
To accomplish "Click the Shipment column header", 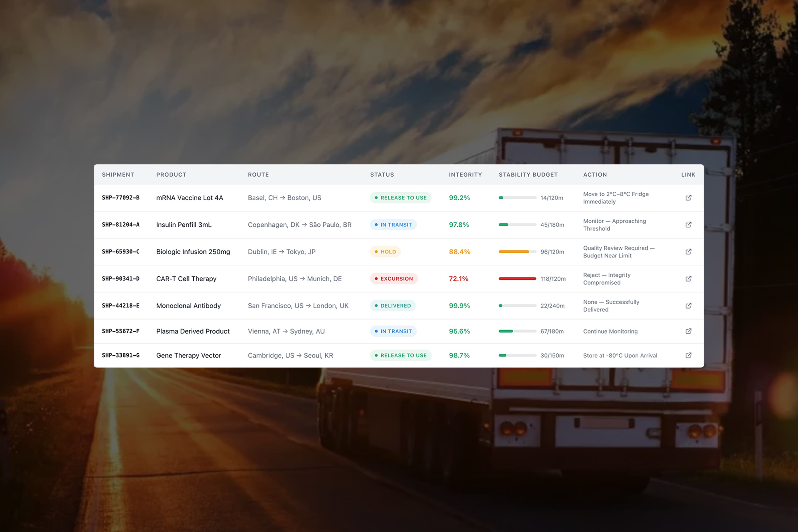I will (x=118, y=174).
